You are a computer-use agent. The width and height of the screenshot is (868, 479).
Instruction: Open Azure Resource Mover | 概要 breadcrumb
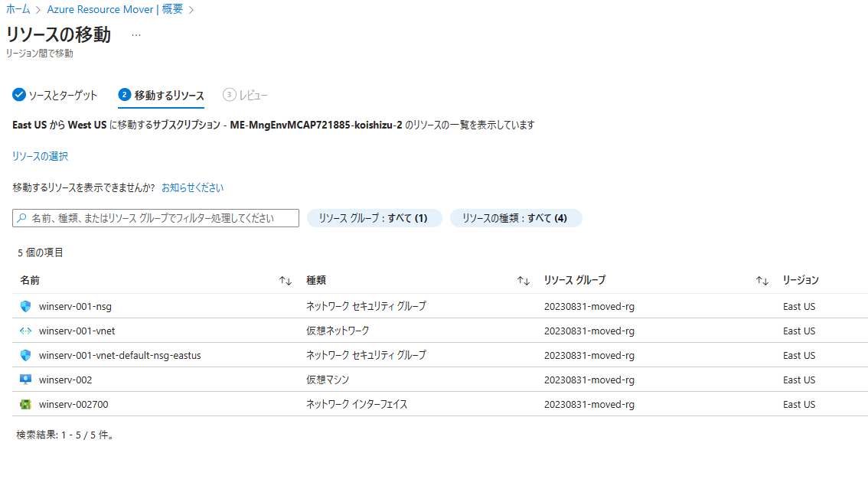[x=115, y=9]
